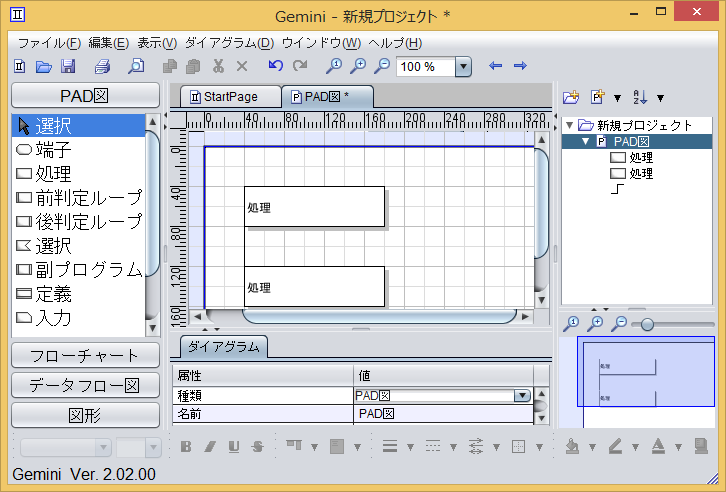
Task: Undo the last action
Action: [275, 66]
